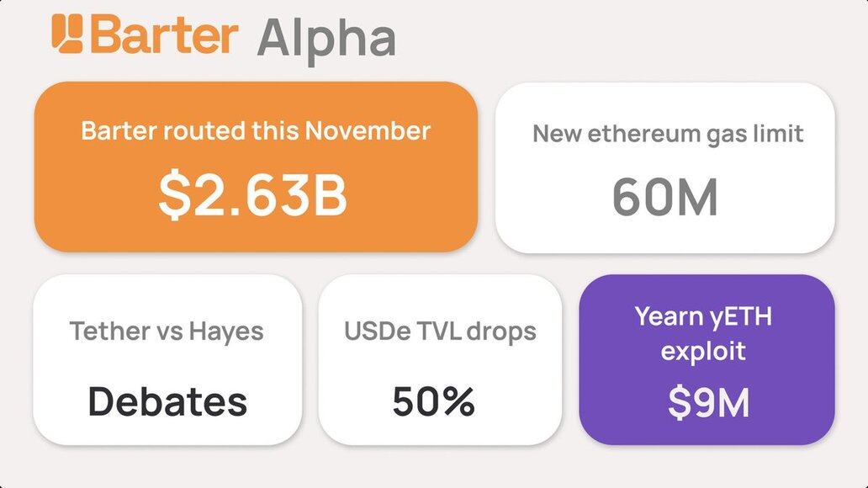
Task: Open the orange Barter routed card
Action: pos(256,227)
